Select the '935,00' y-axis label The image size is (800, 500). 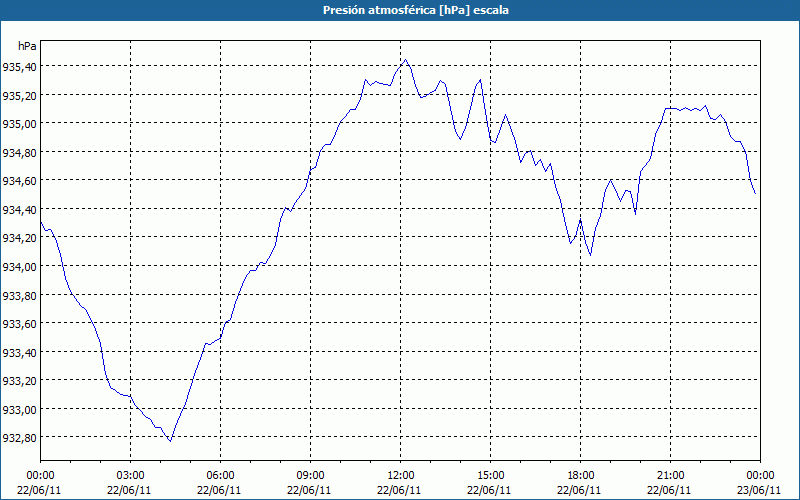coord(18,123)
